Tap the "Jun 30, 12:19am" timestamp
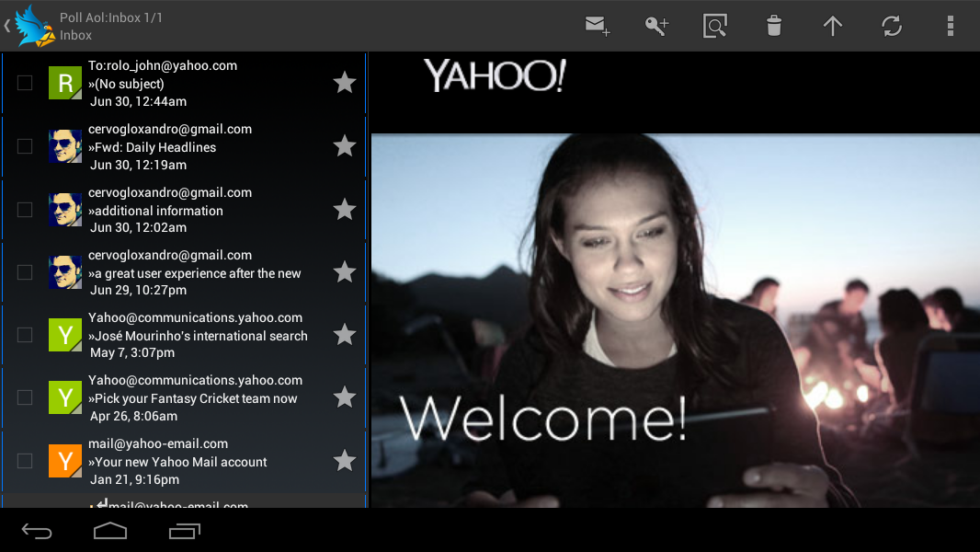This screenshot has height=552, width=980. [x=138, y=165]
